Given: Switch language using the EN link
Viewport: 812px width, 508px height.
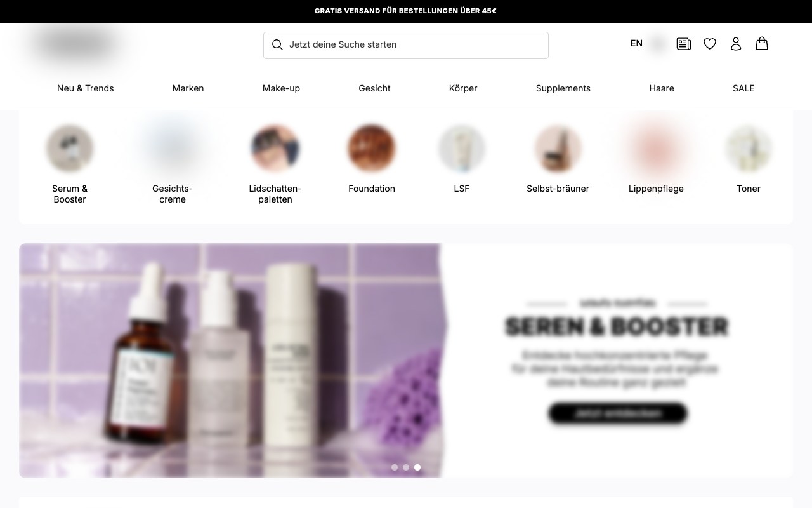Looking at the screenshot, I should click(636, 43).
